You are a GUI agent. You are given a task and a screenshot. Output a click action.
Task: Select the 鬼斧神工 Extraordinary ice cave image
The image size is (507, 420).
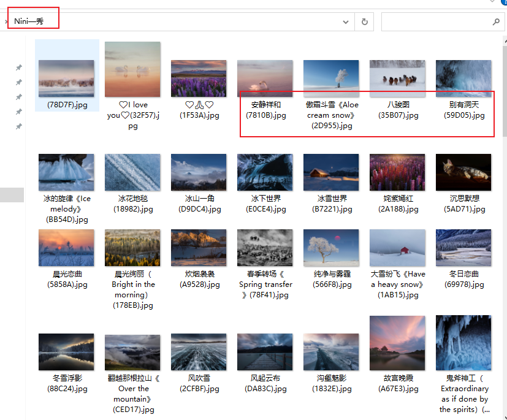(x=463, y=343)
